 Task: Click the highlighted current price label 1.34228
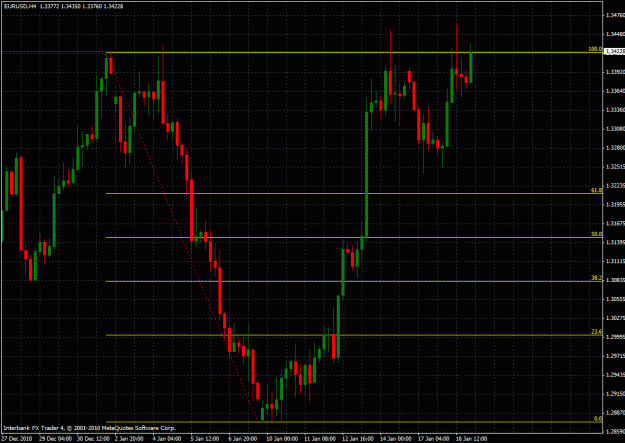click(615, 51)
